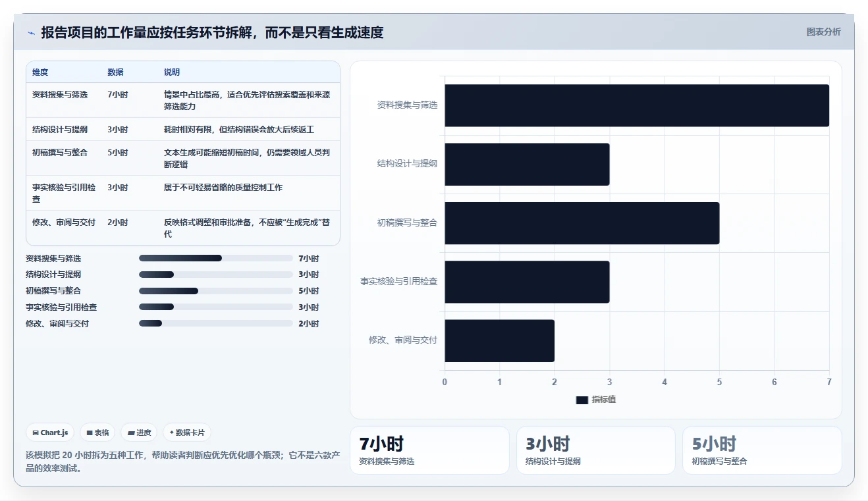868x501 pixels.
Task: Select table cell 事实核验与引用检查 in the 维度 column
Action: (x=64, y=193)
